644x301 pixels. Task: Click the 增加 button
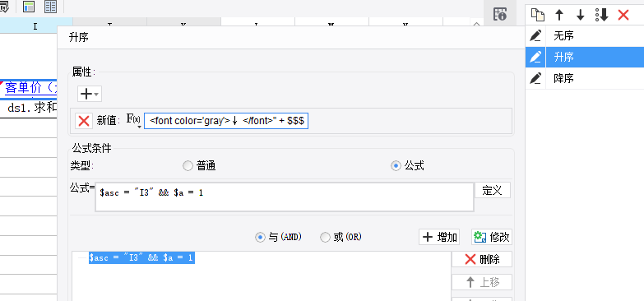439,237
